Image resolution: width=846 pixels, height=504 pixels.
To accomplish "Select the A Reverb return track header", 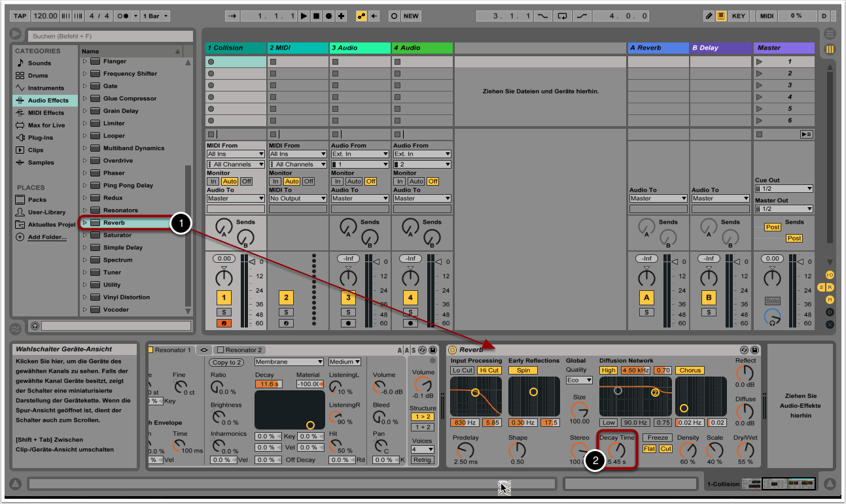I will [x=658, y=48].
